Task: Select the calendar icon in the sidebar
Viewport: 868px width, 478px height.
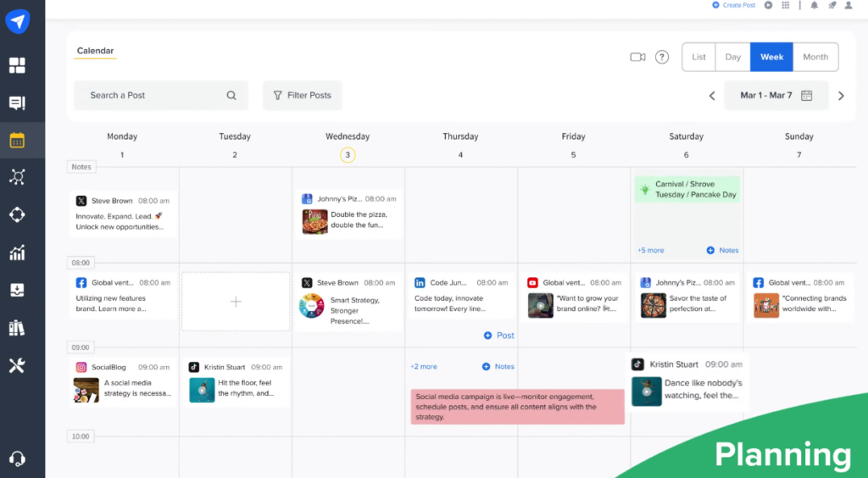Action: pyautogui.click(x=17, y=141)
